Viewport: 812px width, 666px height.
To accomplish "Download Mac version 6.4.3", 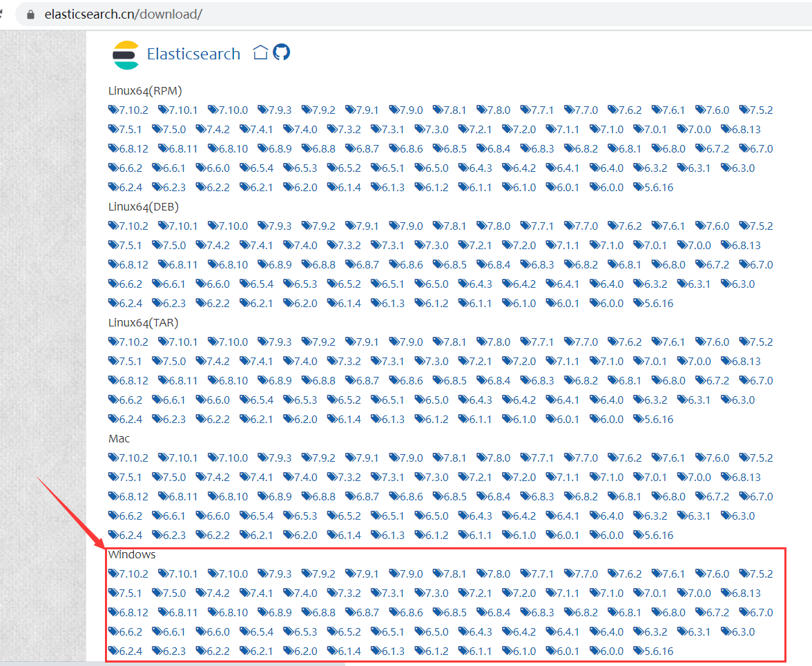I will (475, 516).
